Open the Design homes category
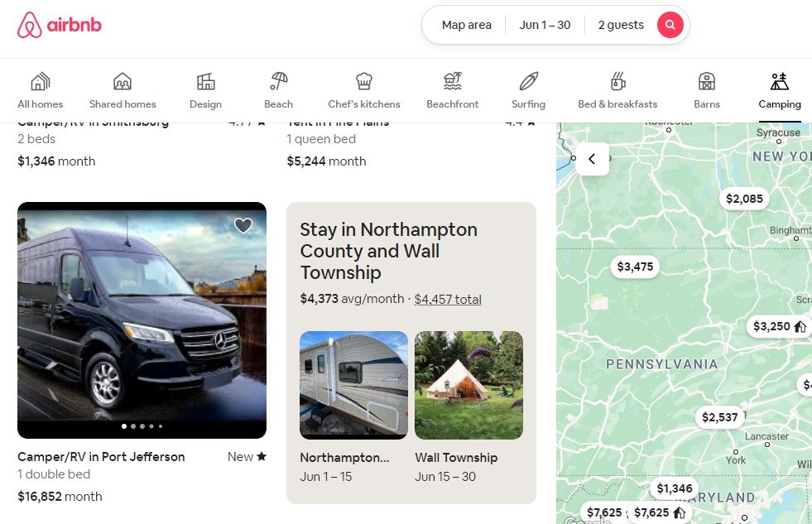This screenshot has width=812, height=524. pyautogui.click(x=205, y=89)
